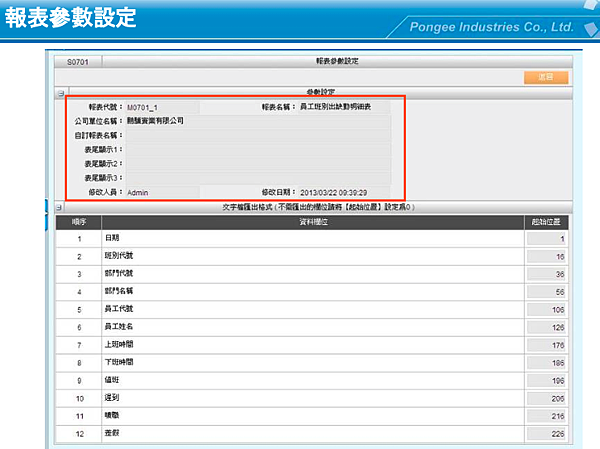Screen dimensions: 600x449
Task: Click sequence number 10 in the table
Action: (80, 399)
